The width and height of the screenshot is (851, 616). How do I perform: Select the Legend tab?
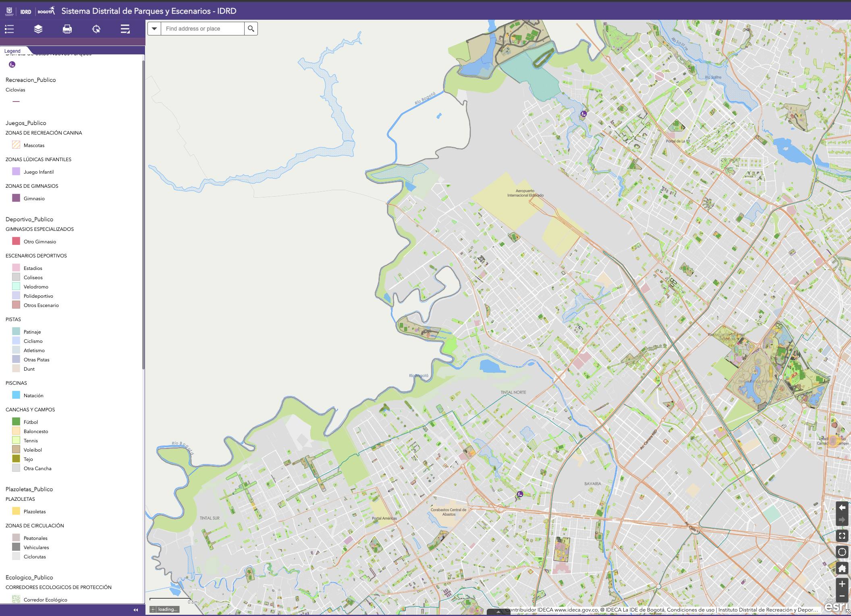(x=12, y=51)
